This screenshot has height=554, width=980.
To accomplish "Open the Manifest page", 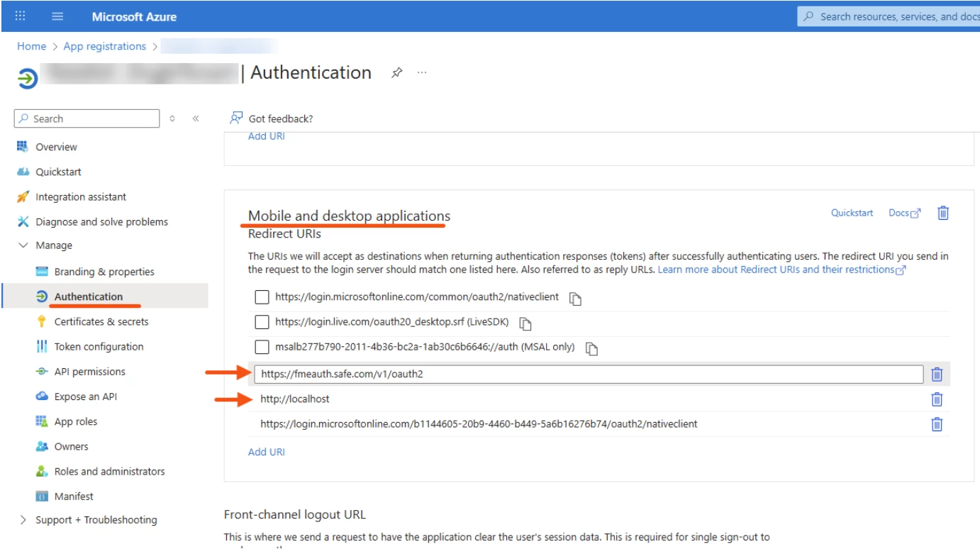I will 74,496.
